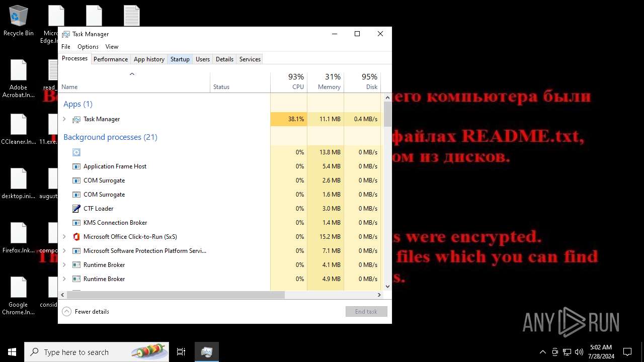Click the 38.1% CPU value

[296, 119]
